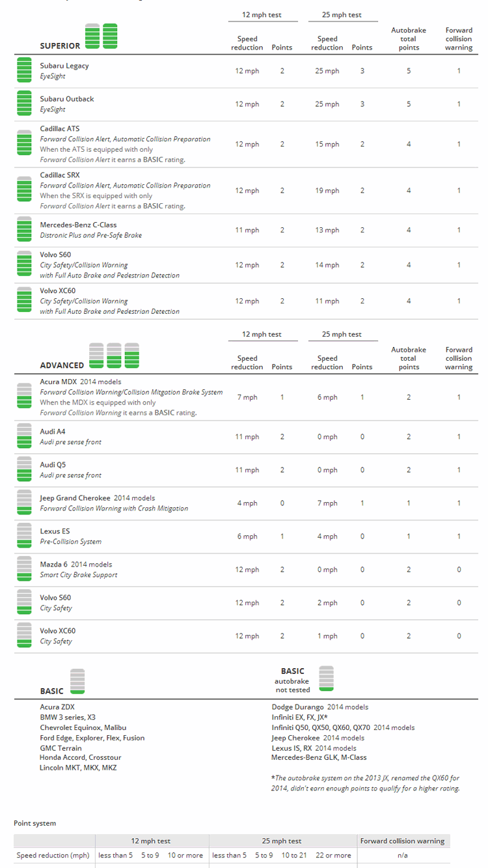The width and height of the screenshot is (488, 868).
Task: Click the icon beside the ADVANCED heading
Action: click(x=114, y=356)
